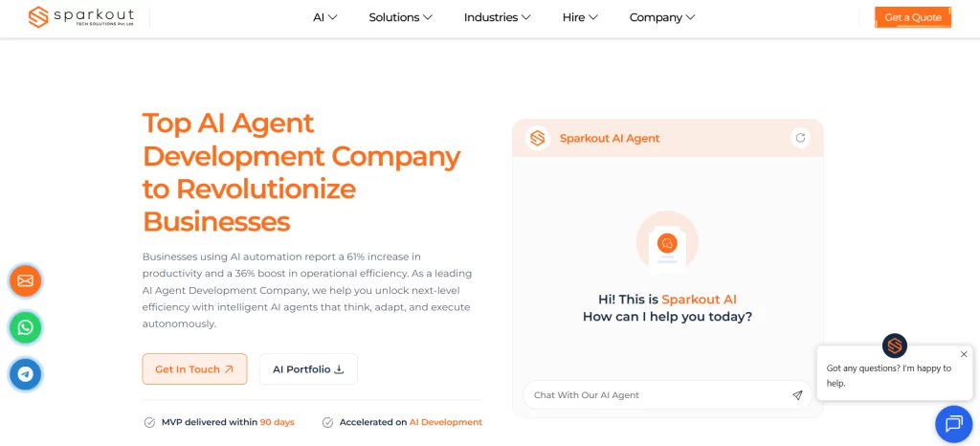Open the Company navigation menu
Image resolution: width=980 pixels, height=446 pixels.
[x=661, y=17]
